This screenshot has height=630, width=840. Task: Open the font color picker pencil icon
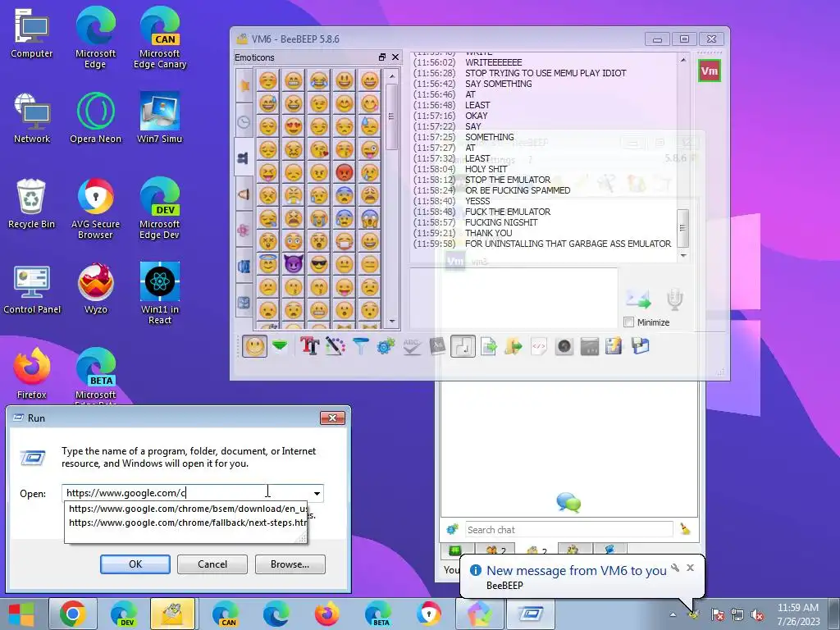point(336,347)
